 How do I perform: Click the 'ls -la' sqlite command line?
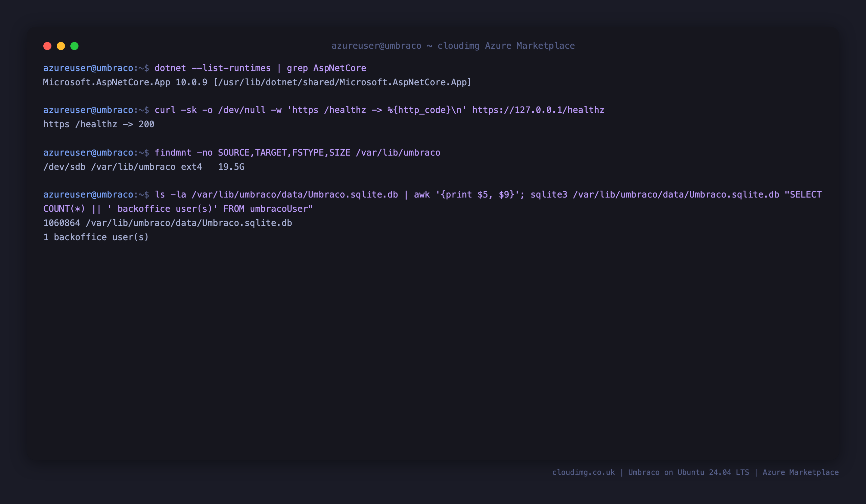point(488,194)
